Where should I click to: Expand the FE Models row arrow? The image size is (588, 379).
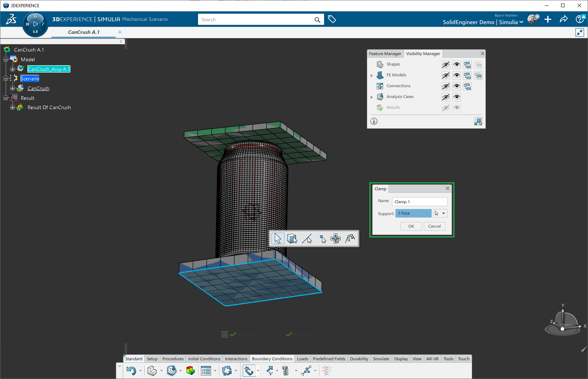[x=372, y=75]
